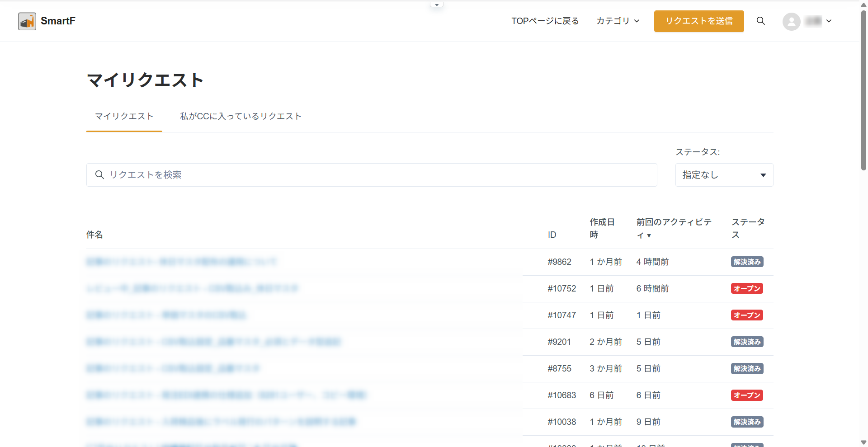Click the user avatar icon
Image resolution: width=868 pixels, height=447 pixels.
pyautogui.click(x=791, y=21)
